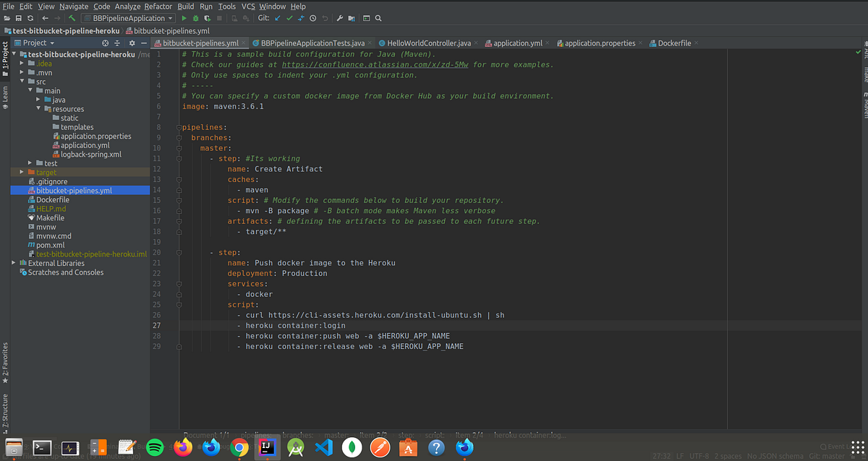The width and height of the screenshot is (868, 461).
Task: Click Git: master in the status bar
Action: coord(827,457)
